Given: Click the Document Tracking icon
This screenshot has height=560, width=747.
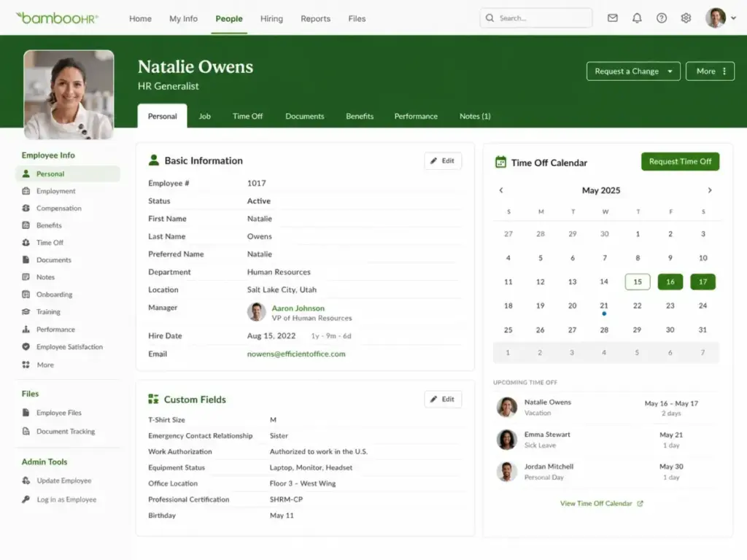Looking at the screenshot, I should pos(26,431).
